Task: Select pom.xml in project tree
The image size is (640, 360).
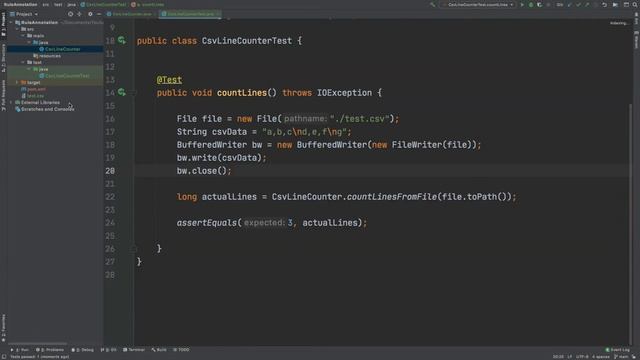Action: pyautogui.click(x=33, y=89)
